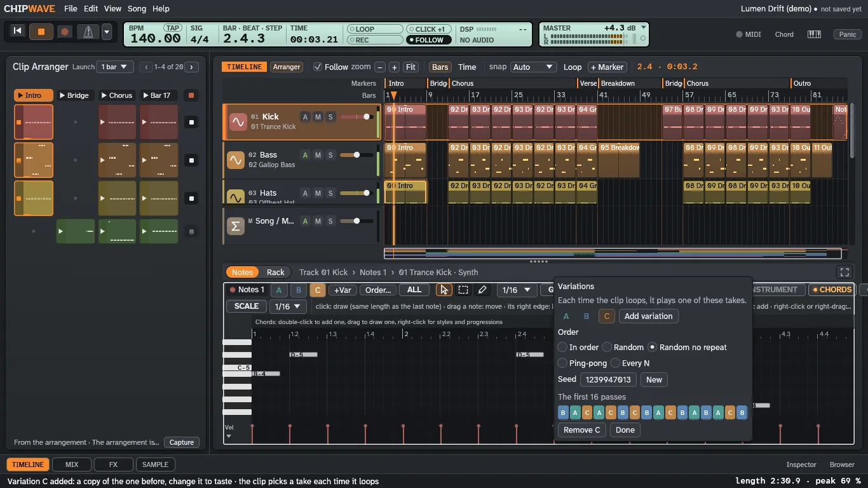Select the pencil draw tool
The height and width of the screenshot is (488, 868).
pos(482,290)
